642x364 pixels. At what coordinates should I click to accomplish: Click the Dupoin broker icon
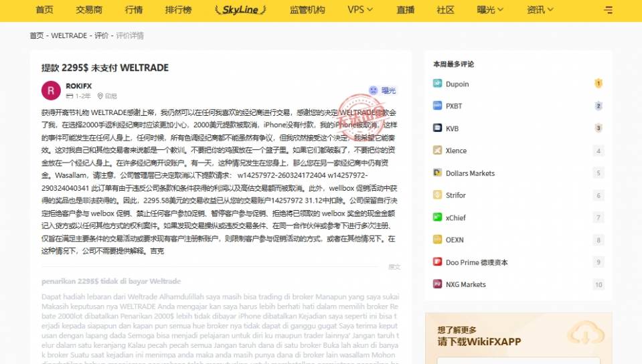[437, 84]
